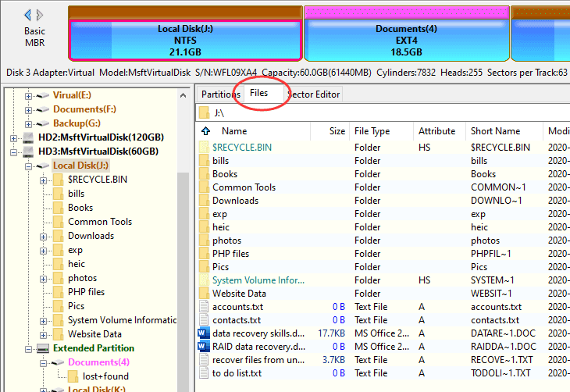
Task: Sort file list by Name column
Action: pyautogui.click(x=234, y=131)
